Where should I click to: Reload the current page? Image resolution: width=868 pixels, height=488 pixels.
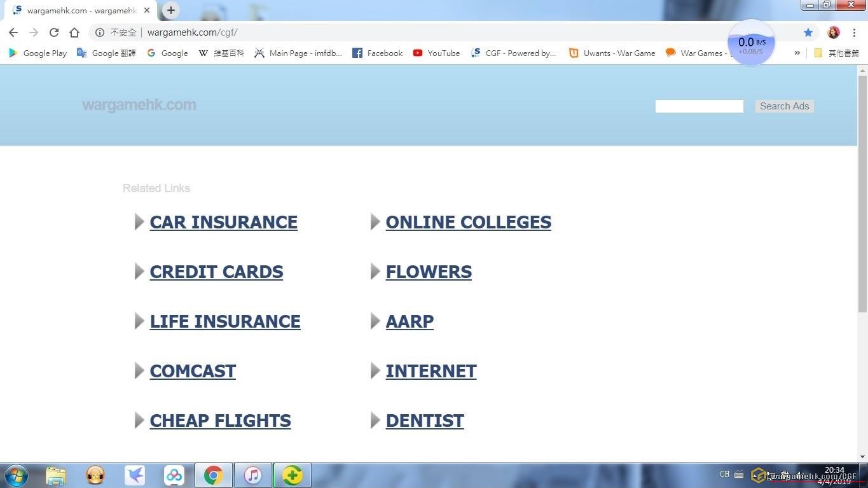54,32
